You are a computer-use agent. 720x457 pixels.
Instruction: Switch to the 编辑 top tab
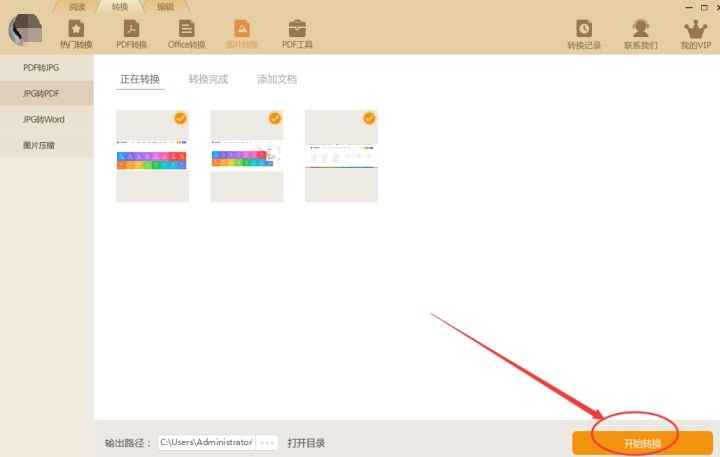point(165,7)
